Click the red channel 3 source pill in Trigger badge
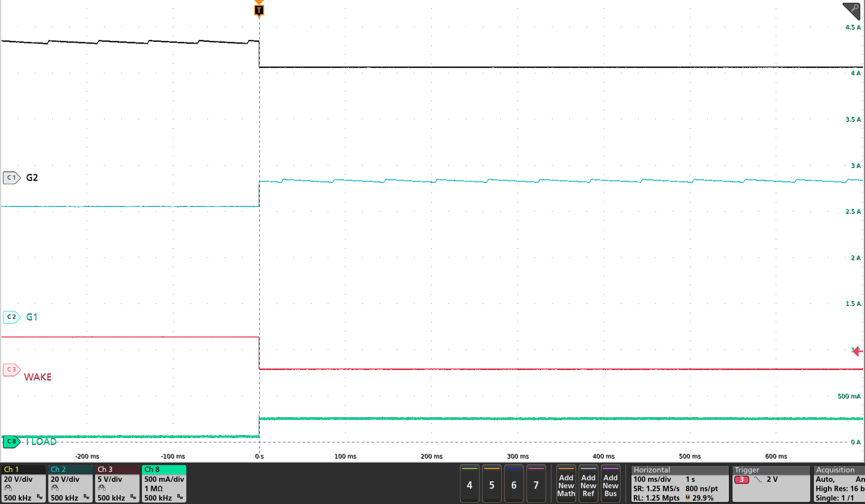 [742, 479]
